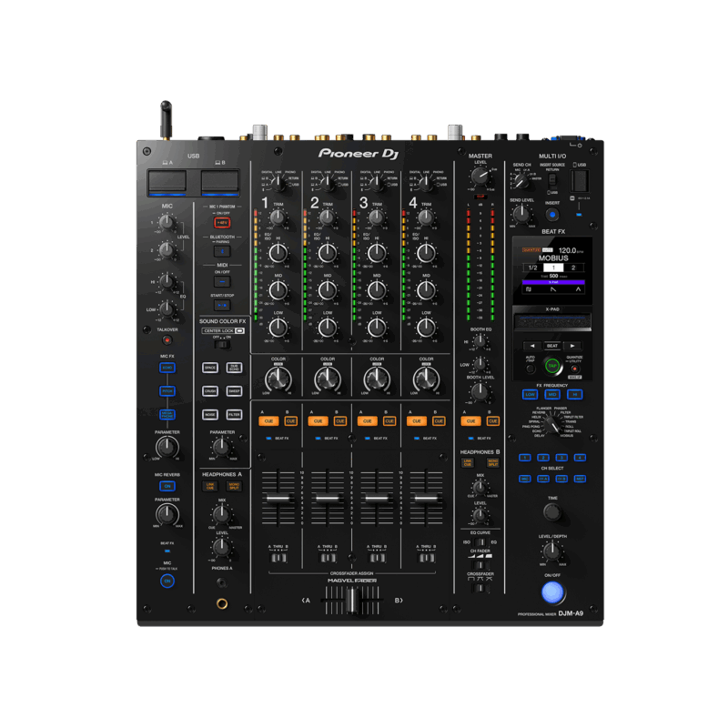Enable MONO SPLIT for Headphones A
728x728 pixels.
click(235, 486)
